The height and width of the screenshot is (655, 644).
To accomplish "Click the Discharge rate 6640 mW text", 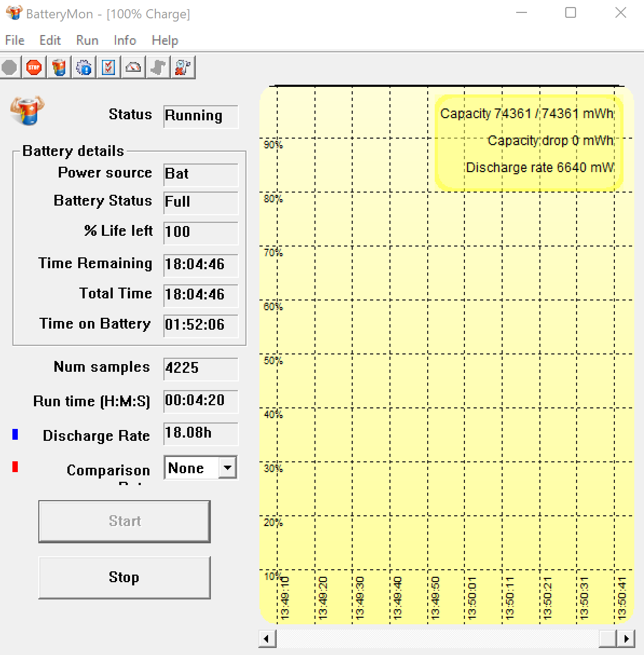I will [x=540, y=168].
